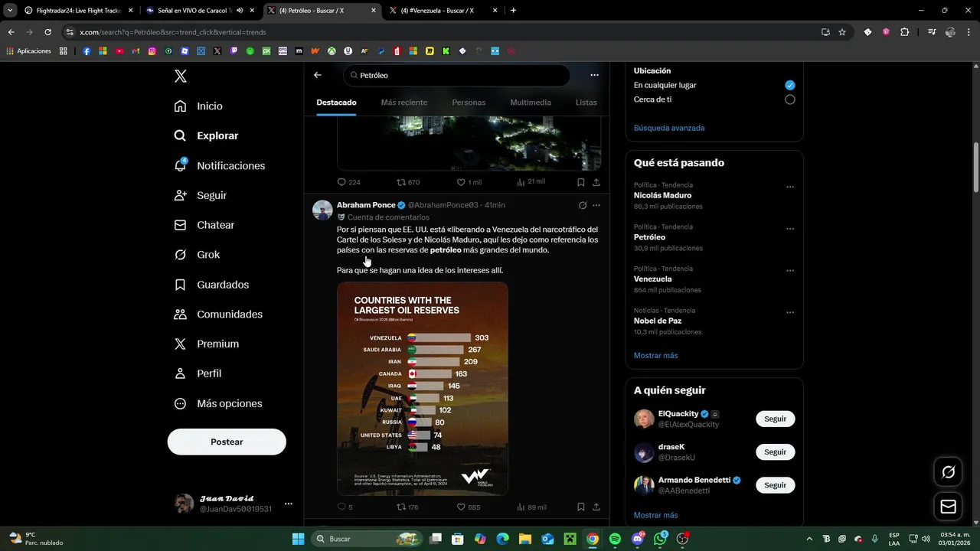Image resolution: width=980 pixels, height=551 pixels.
Task: Switch to Listas tab
Action: (x=586, y=103)
